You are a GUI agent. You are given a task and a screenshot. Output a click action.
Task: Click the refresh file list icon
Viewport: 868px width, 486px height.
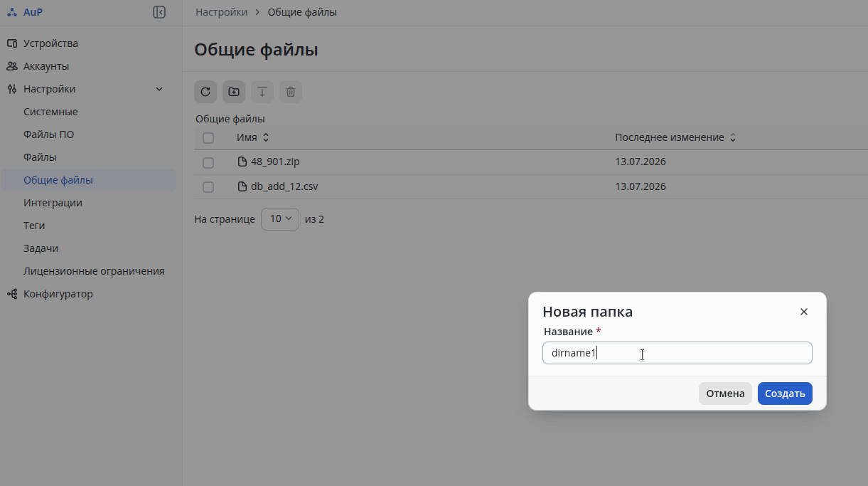click(x=205, y=92)
